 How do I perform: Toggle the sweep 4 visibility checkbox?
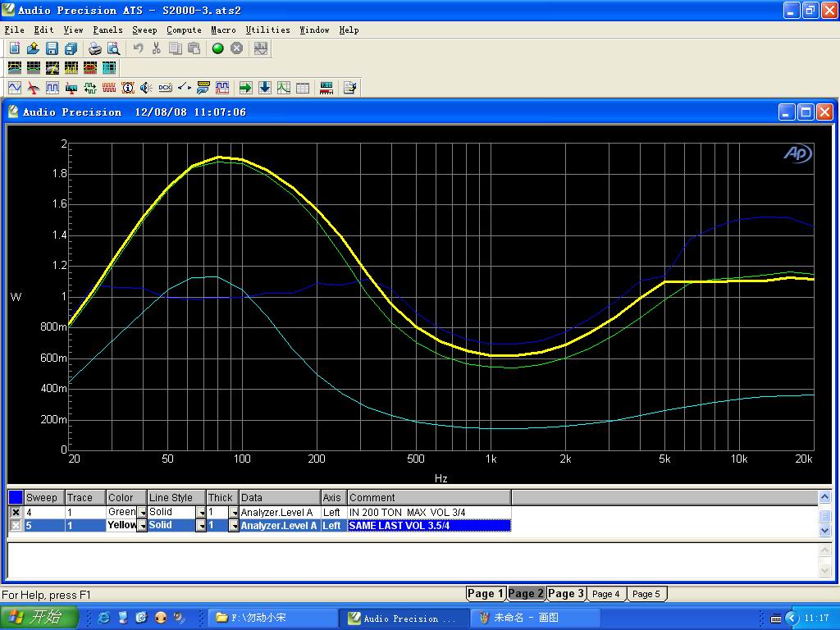coord(16,512)
